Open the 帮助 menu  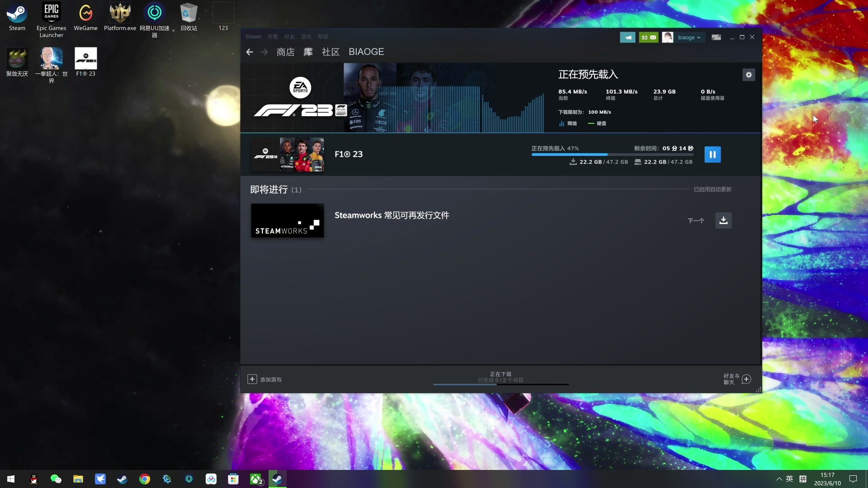[323, 37]
